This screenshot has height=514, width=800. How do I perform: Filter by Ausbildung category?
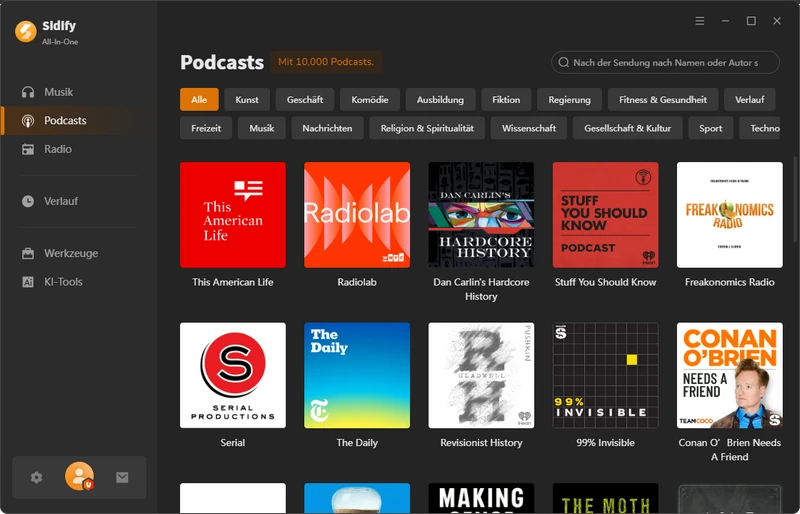pyautogui.click(x=440, y=100)
